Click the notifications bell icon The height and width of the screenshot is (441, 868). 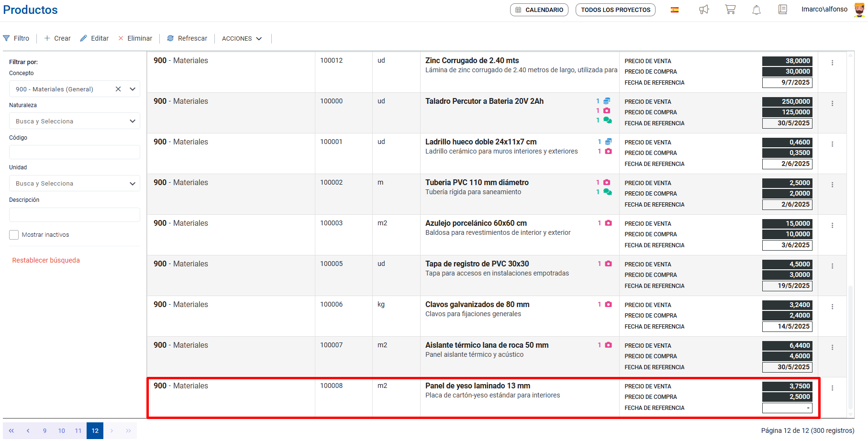click(757, 10)
